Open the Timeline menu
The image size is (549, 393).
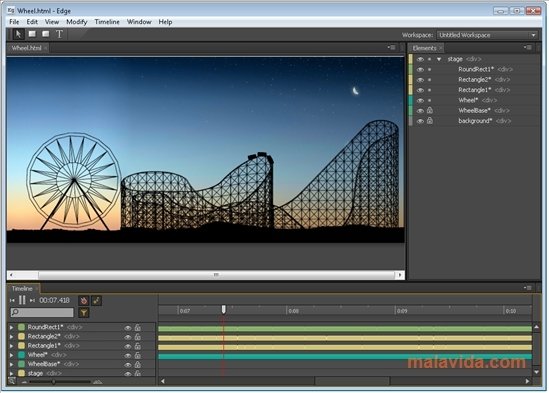107,22
